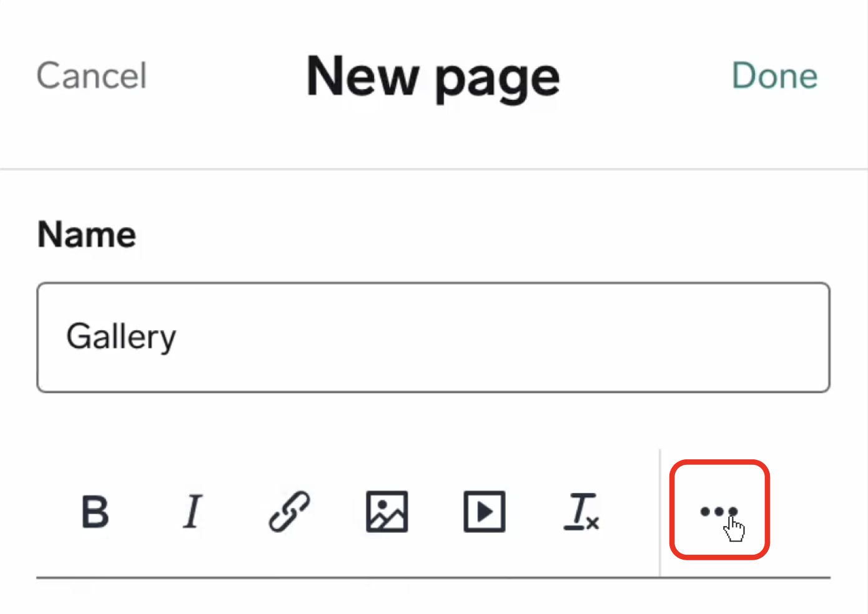
Task: Insert an image using the picture icon
Action: coord(387,512)
